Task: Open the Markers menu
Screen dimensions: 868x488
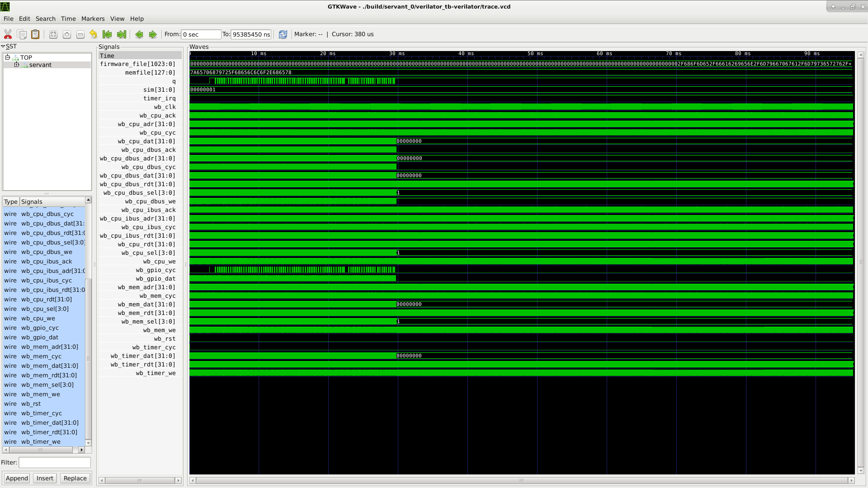Action: [93, 19]
